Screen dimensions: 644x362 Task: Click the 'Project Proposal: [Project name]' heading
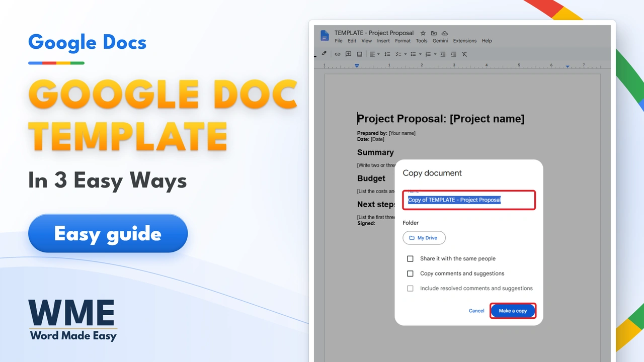point(441,119)
